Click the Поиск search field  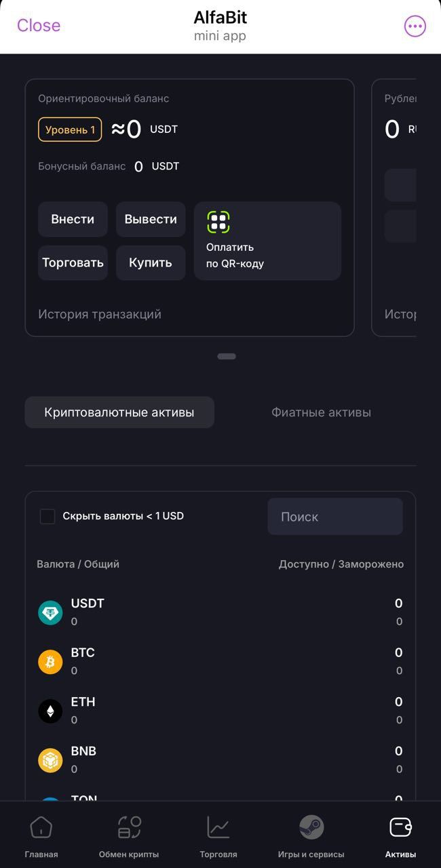(335, 516)
